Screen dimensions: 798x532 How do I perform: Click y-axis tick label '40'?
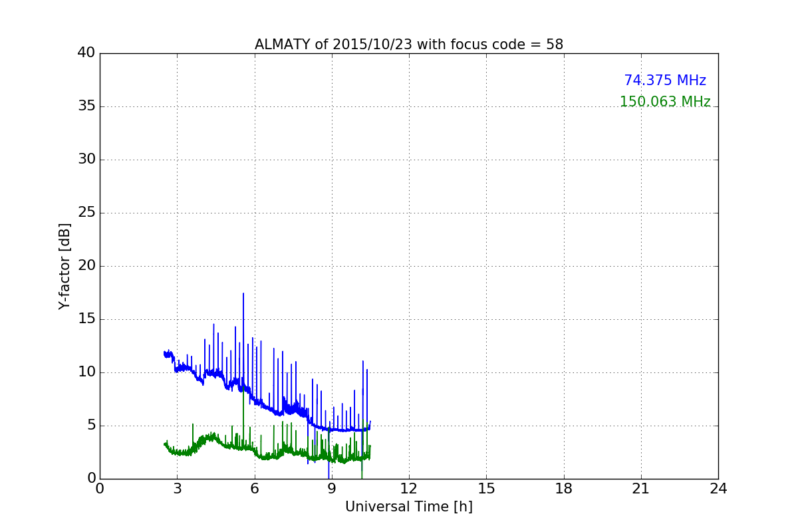pyautogui.click(x=86, y=53)
